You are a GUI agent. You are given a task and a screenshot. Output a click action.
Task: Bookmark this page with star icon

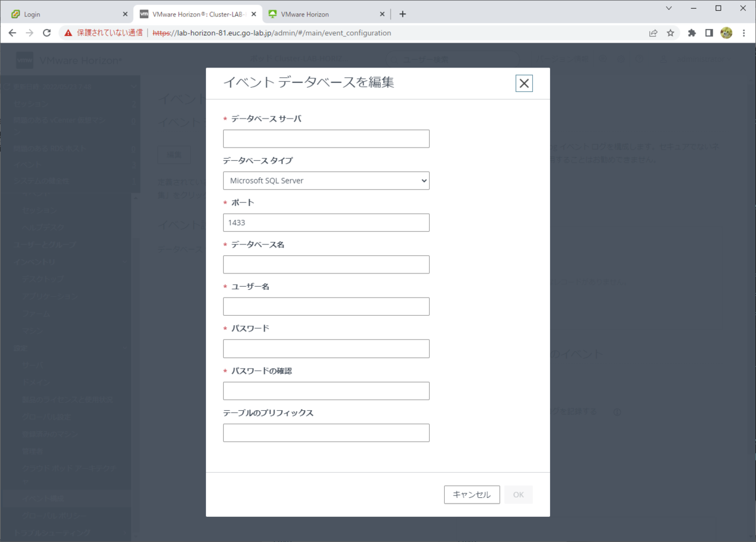[x=670, y=33]
